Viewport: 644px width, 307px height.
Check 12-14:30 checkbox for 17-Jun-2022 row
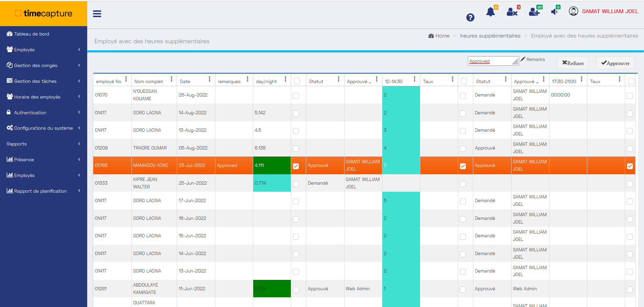coord(463,201)
